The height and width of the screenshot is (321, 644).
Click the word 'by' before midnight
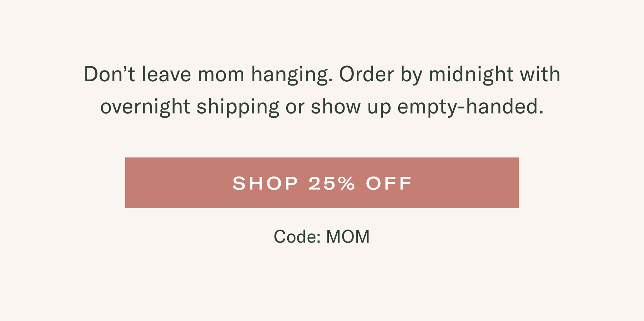point(411,75)
